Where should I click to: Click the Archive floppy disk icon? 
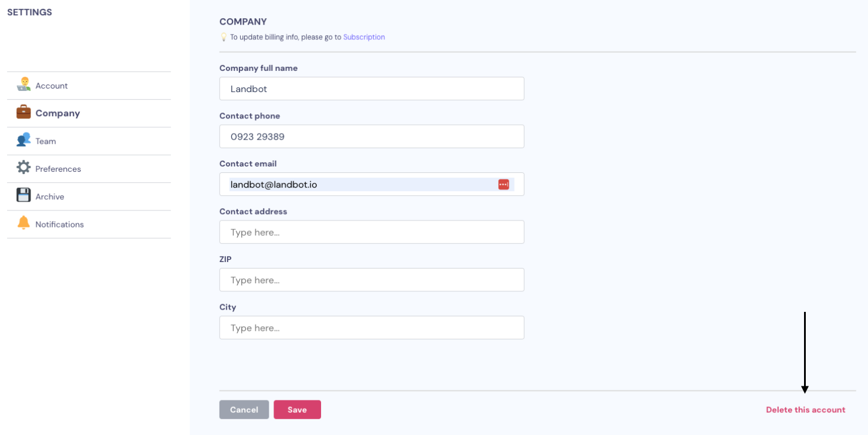tap(23, 195)
